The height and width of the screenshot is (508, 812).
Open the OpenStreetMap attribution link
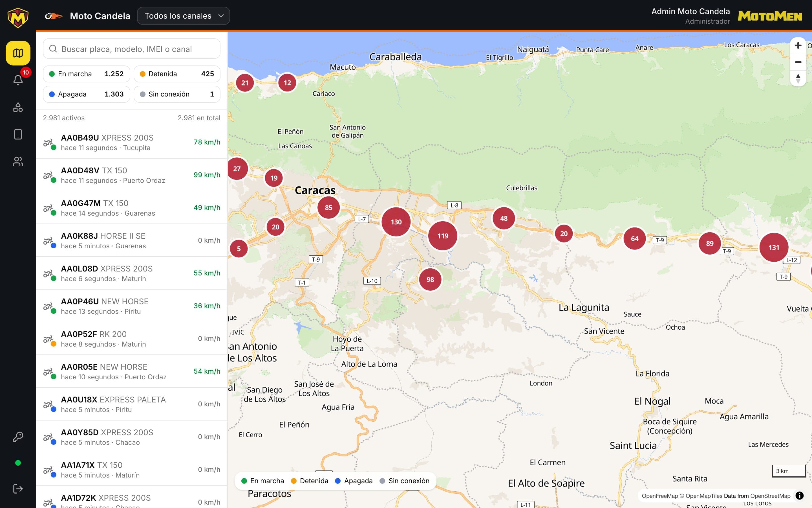point(770,496)
